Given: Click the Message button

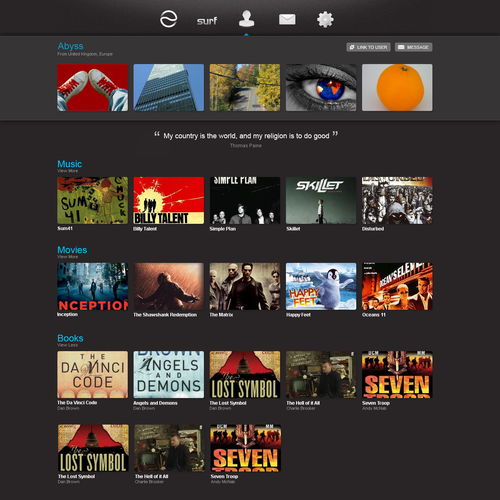Looking at the screenshot, I should [x=414, y=47].
